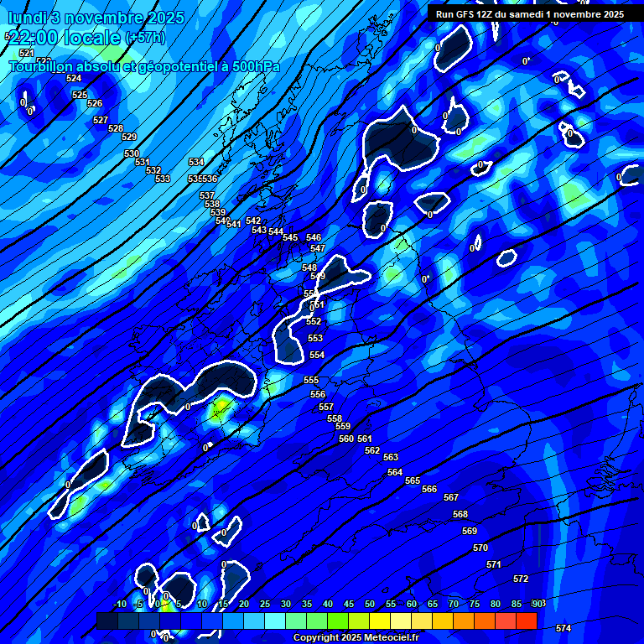Select the '22:00 locale (+57h)' time label
The width and height of the screenshot is (644, 644).
(x=87, y=38)
